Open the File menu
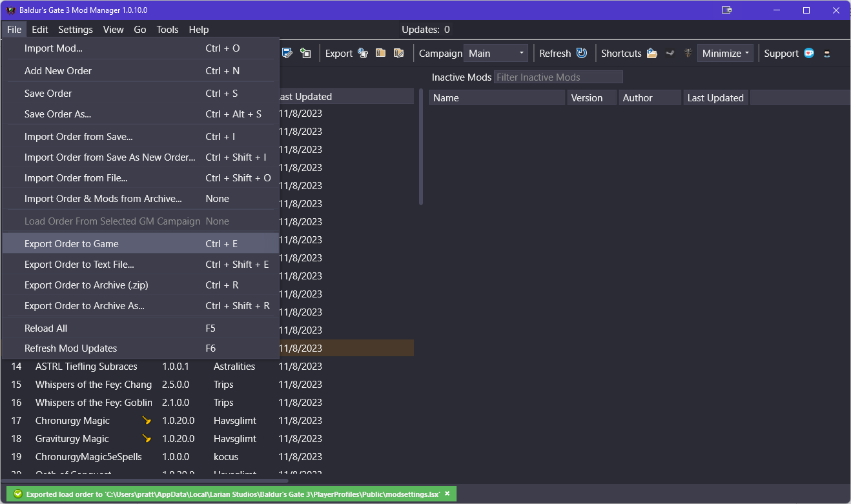Image resolution: width=851 pixels, height=504 pixels. [x=14, y=29]
